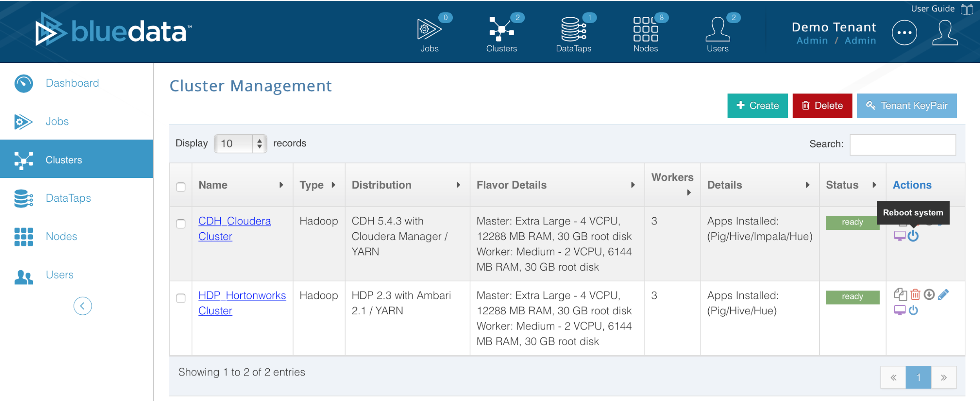Viewport: 980px width, 401px height.
Task: Sort the table by the Name column
Action: click(x=281, y=185)
